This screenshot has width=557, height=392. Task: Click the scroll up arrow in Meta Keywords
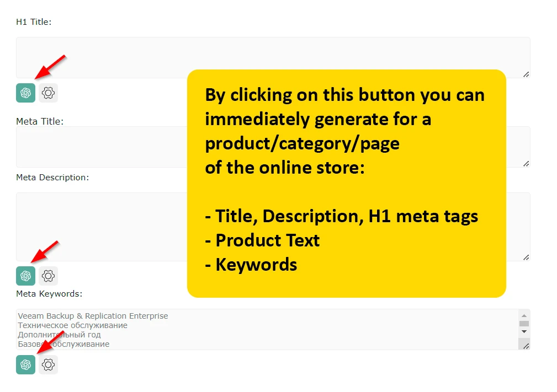click(524, 315)
